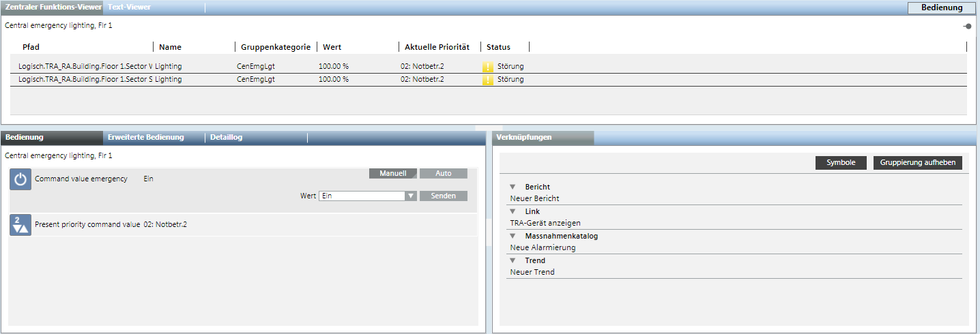Click the pin icon at top right
Image resolution: width=980 pixels, height=334 pixels.
[967, 26]
